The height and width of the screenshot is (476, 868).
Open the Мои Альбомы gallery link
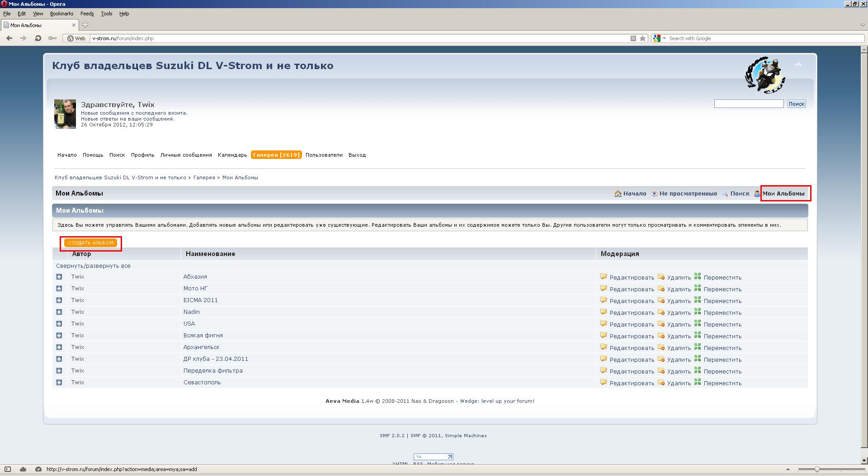pos(783,194)
